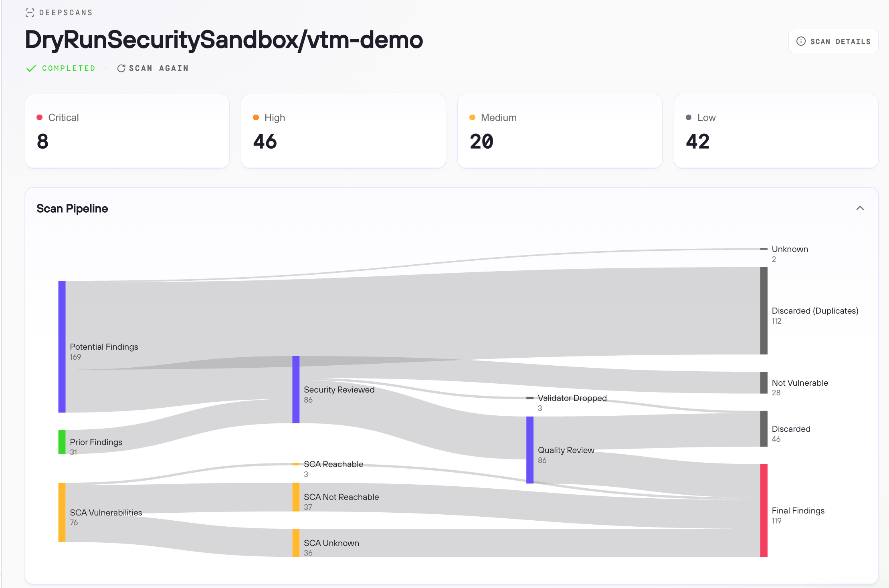The height and width of the screenshot is (588, 889).
Task: Click the DeepScans scan icon
Action: pos(30,13)
